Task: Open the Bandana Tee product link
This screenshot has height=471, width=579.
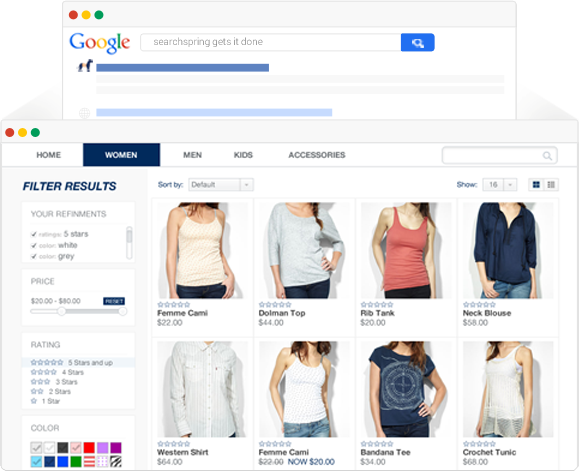Action: pyautogui.click(x=386, y=452)
